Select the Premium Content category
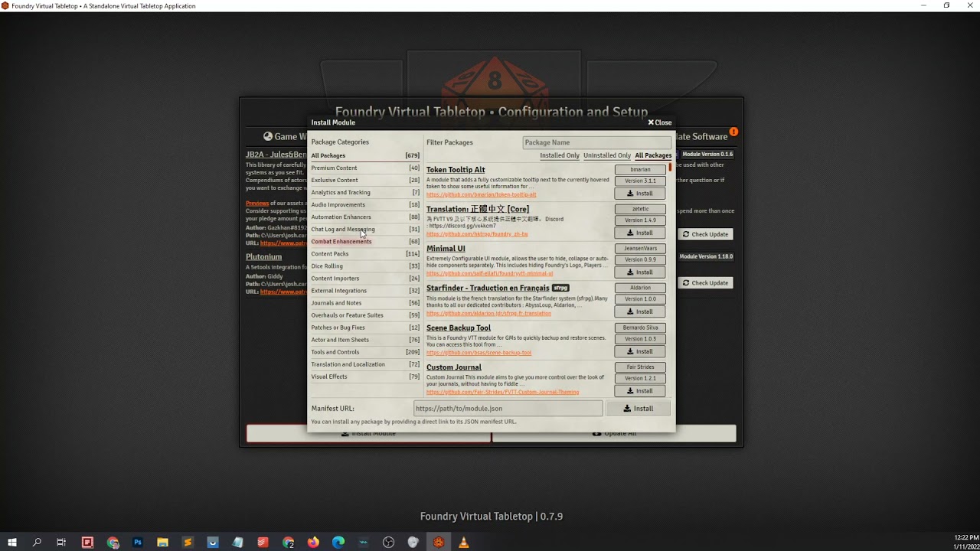The image size is (980, 551). point(365,168)
